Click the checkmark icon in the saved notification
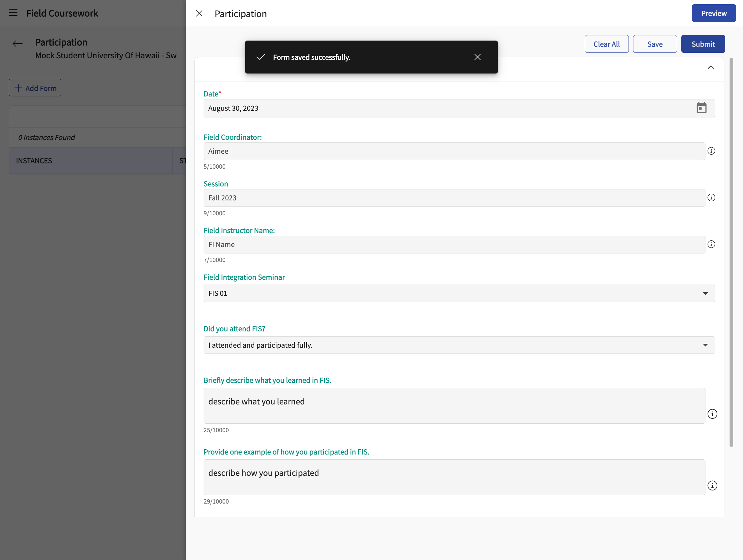The height and width of the screenshot is (560, 743). [x=261, y=57]
